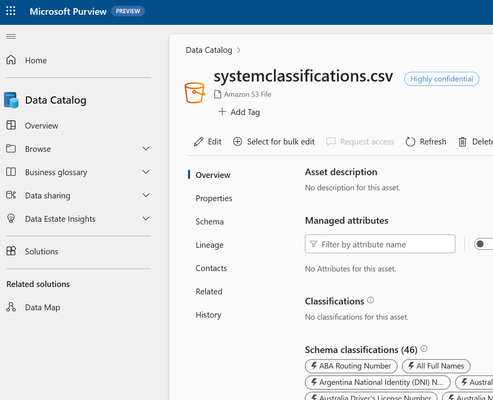Click the Amazon S3 File label
Image resolution: width=493 pixels, height=400 pixels.
247,94
